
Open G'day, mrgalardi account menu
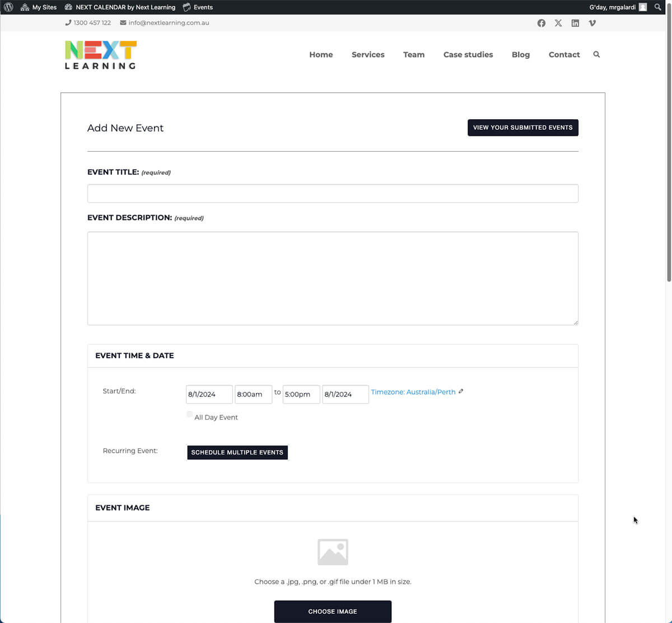pos(618,7)
